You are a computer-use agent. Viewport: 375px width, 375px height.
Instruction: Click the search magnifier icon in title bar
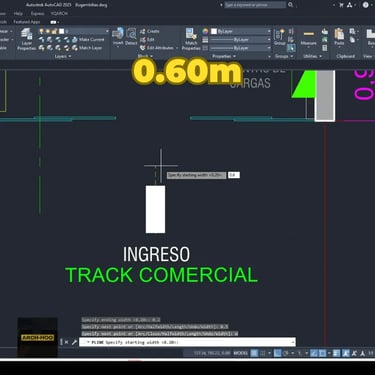(x=291, y=5)
